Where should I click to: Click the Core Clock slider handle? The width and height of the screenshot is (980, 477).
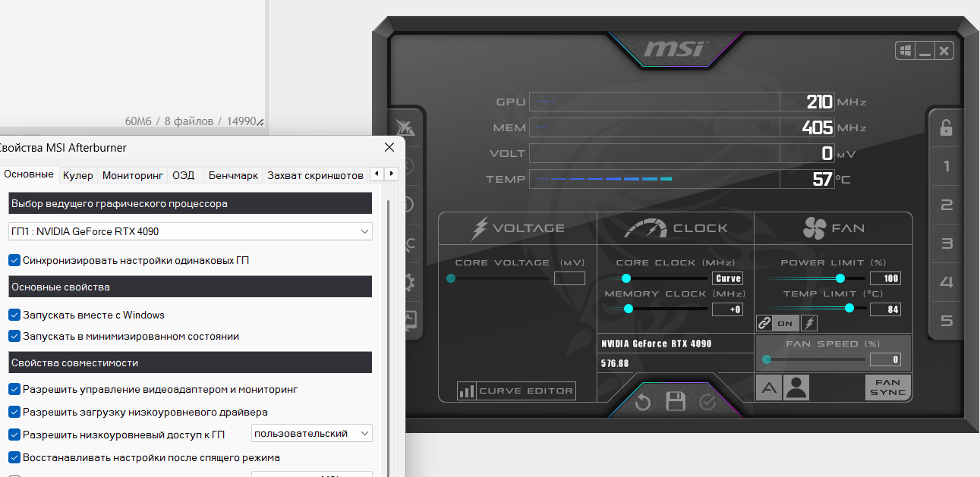pyautogui.click(x=627, y=278)
